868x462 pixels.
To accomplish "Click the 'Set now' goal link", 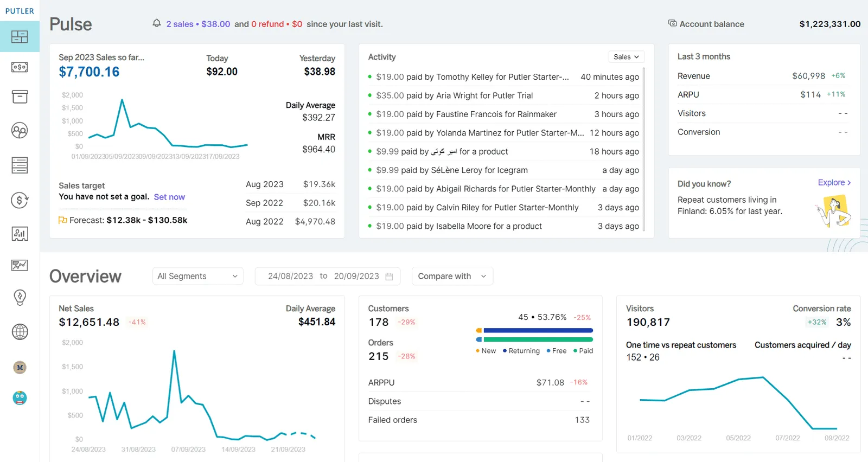I will point(169,197).
